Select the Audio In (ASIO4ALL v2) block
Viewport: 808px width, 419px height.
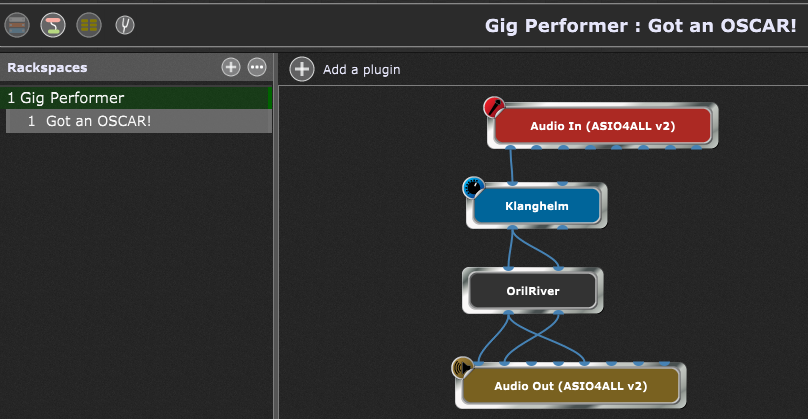602,126
